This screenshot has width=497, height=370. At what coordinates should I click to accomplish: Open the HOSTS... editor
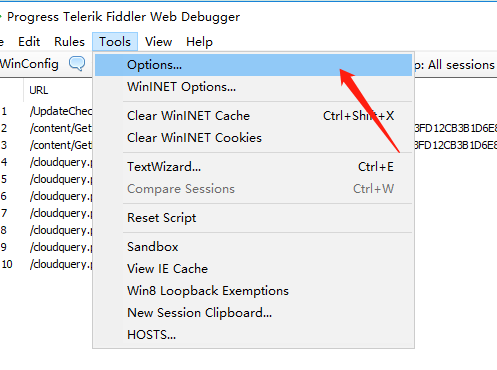(x=253, y=335)
